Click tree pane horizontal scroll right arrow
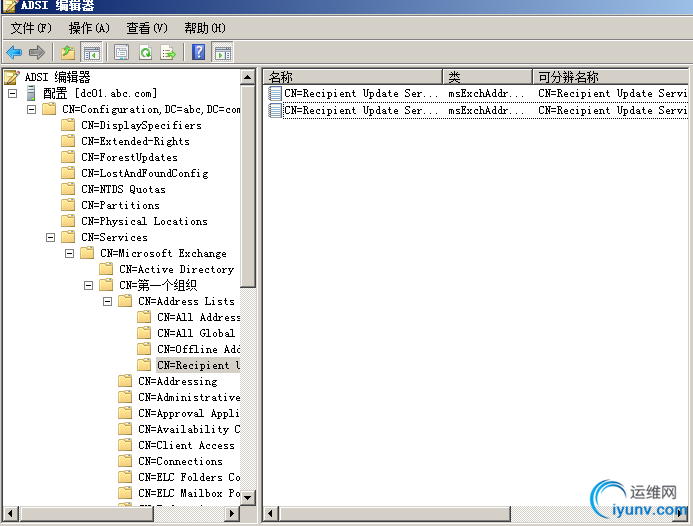693x526 pixels. pos(232,514)
